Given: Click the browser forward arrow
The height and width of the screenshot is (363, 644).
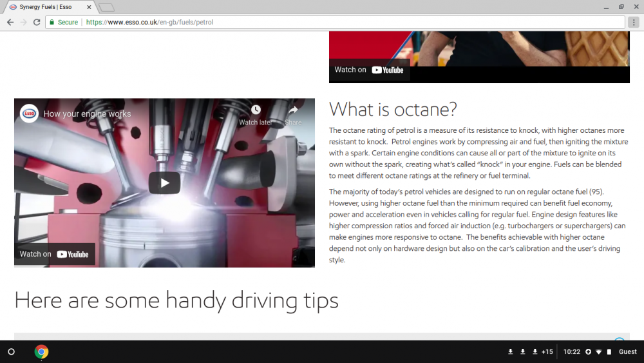Looking at the screenshot, I should [x=23, y=22].
